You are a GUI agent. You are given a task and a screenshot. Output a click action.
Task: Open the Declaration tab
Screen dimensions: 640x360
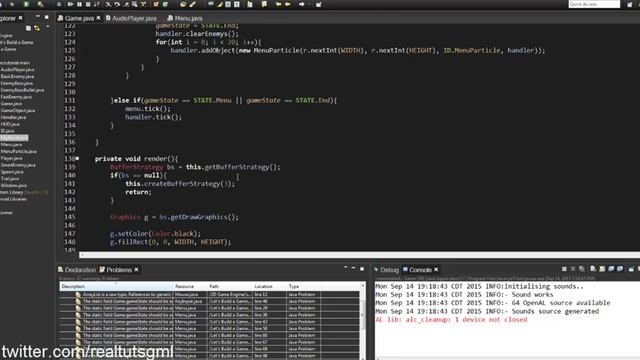click(x=77, y=270)
